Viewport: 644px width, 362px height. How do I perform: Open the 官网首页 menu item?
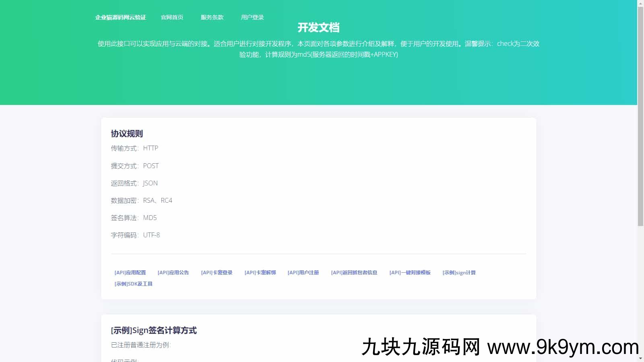pyautogui.click(x=172, y=17)
